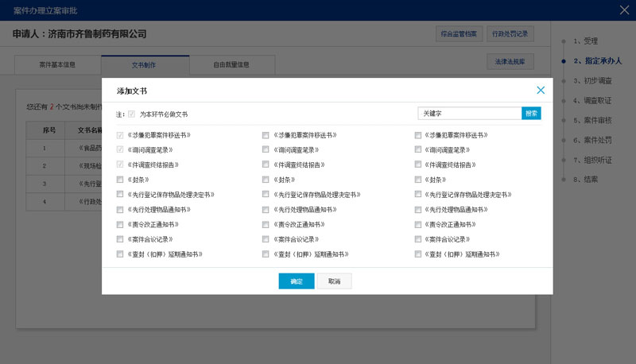Open the 法律法规库 button
Viewport: 636px width, 364px height.
click(510, 62)
